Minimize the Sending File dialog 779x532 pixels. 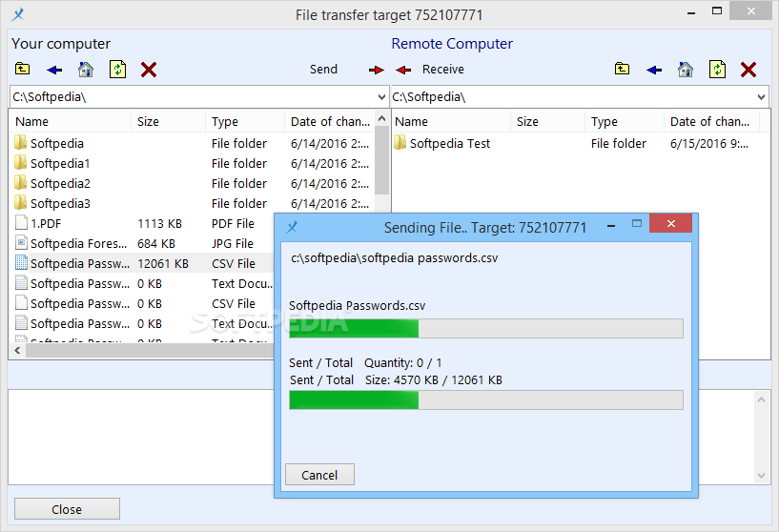[611, 226]
